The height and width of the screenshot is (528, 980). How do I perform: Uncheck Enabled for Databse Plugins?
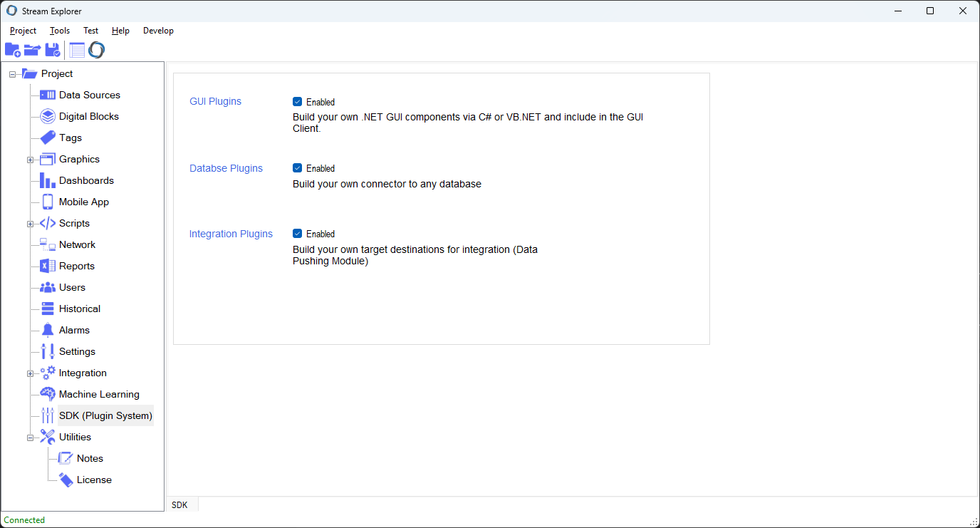[x=298, y=168]
